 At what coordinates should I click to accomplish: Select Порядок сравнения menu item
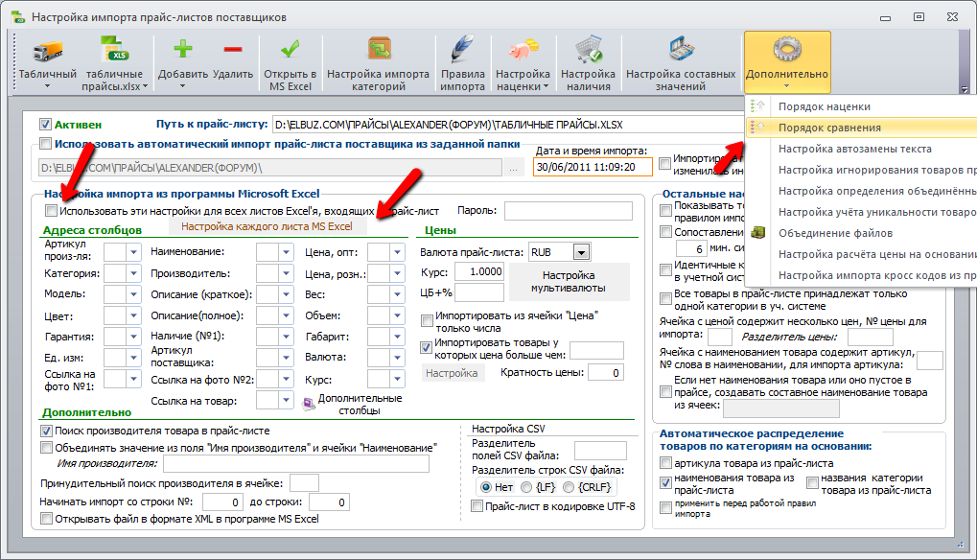(861, 128)
